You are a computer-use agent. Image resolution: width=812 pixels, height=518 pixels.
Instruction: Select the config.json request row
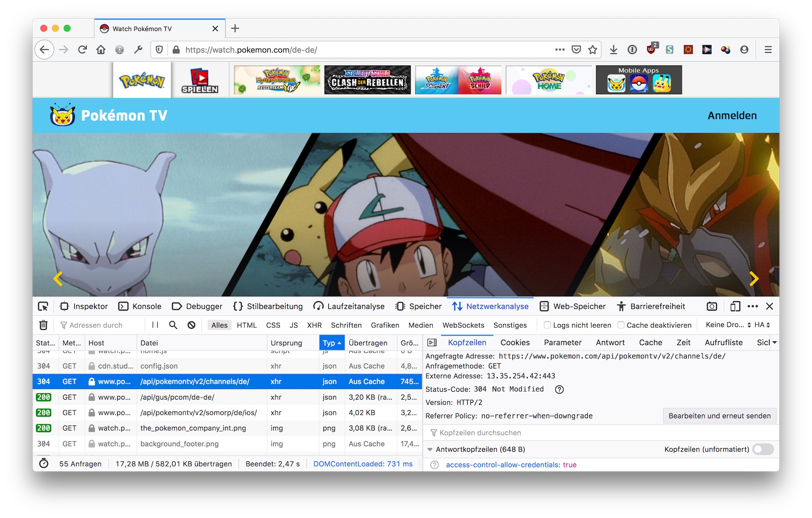pos(227,366)
